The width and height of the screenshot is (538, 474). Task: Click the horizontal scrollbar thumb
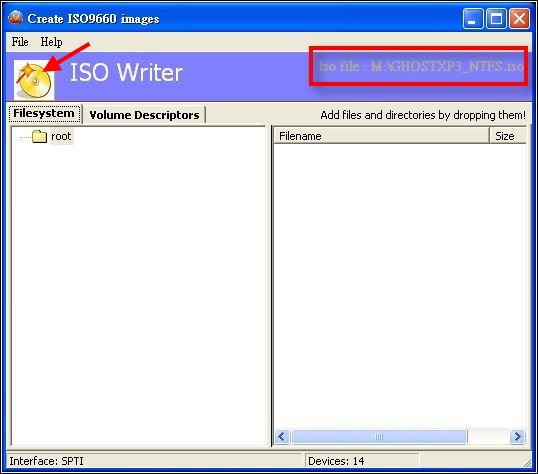point(379,437)
